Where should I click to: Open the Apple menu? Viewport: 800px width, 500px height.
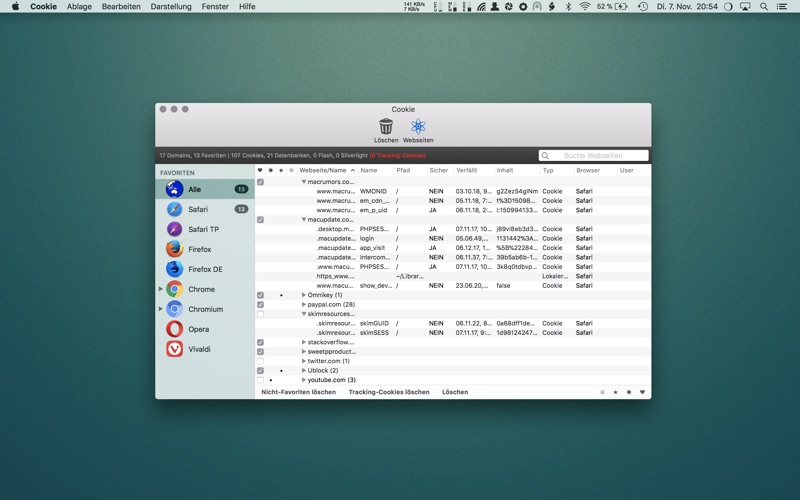pyautogui.click(x=15, y=6)
